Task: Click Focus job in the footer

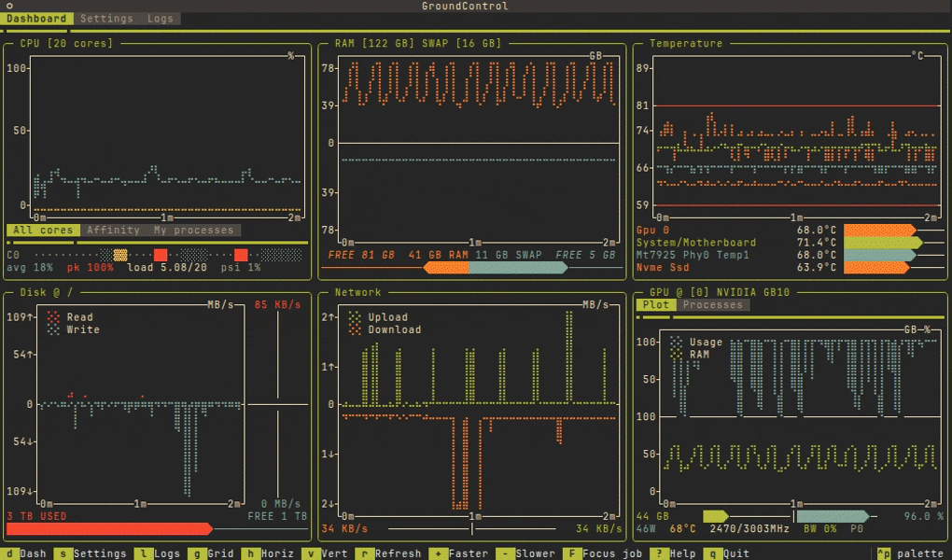Action: [601, 553]
